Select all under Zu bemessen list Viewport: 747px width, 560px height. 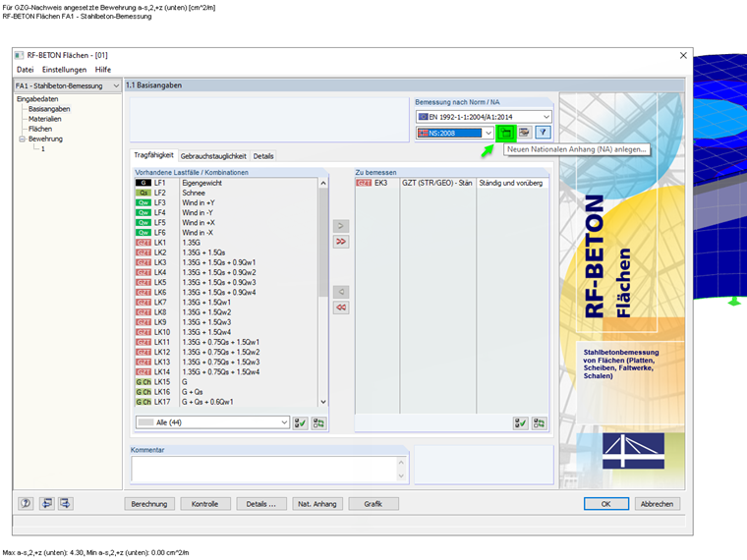click(x=521, y=422)
